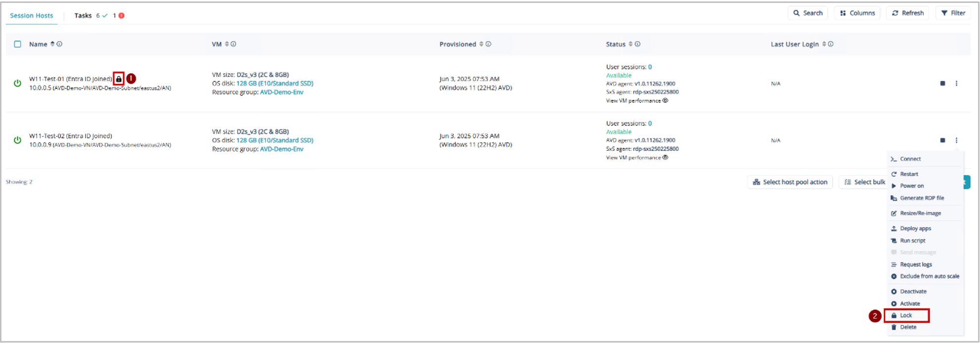Toggle the select-all checkbox in Name header
Image resolution: width=980 pixels, height=343 pixels.
pos(18,44)
